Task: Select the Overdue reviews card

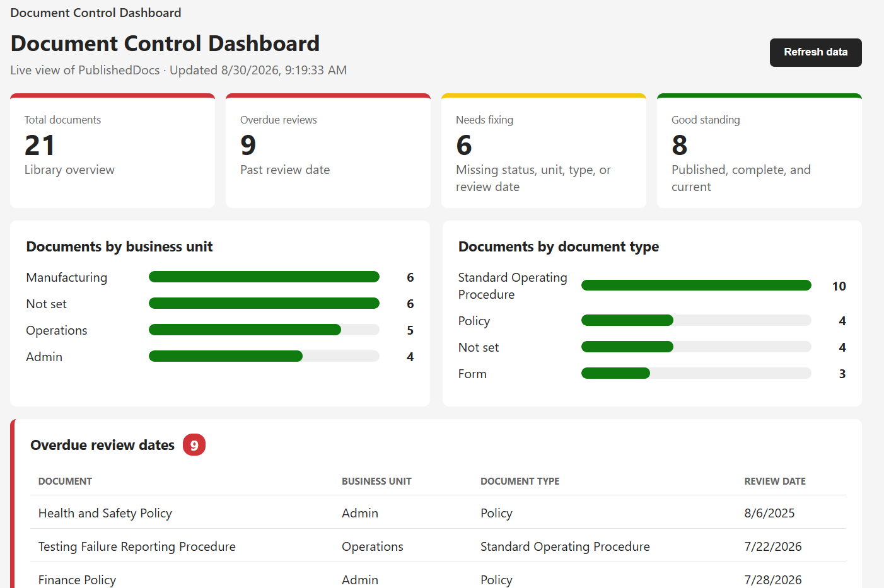Action: pos(328,151)
